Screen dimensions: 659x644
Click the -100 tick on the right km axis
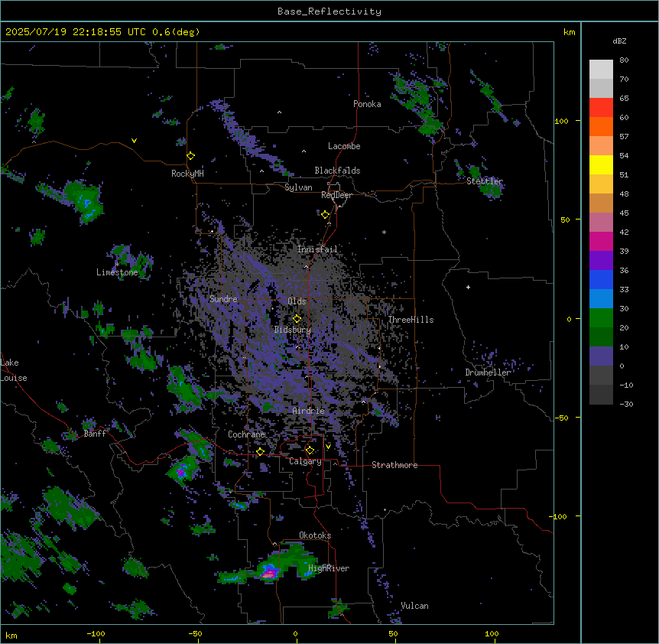coord(560,516)
